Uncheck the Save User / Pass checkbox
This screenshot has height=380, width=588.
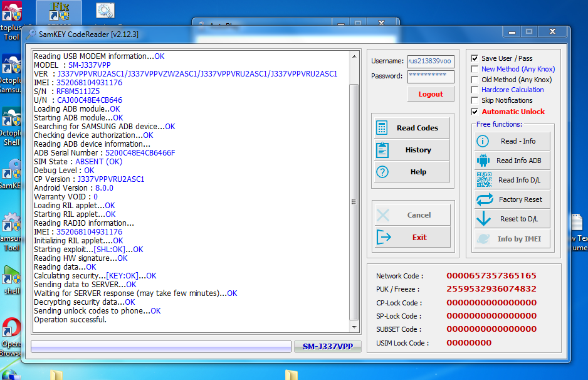pyautogui.click(x=475, y=58)
